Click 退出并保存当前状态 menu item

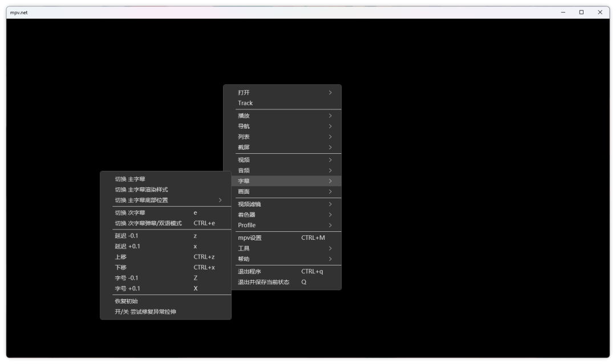click(x=264, y=282)
